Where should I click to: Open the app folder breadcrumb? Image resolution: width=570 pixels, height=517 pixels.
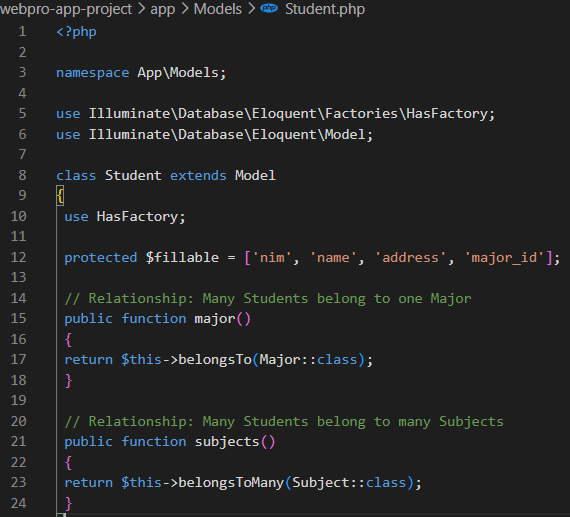[162, 9]
